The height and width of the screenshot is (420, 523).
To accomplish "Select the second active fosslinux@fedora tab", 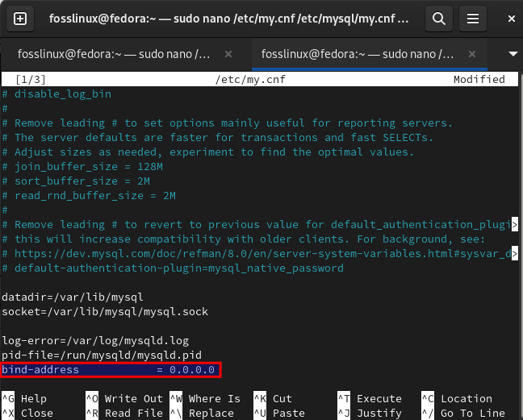I will pos(358,54).
